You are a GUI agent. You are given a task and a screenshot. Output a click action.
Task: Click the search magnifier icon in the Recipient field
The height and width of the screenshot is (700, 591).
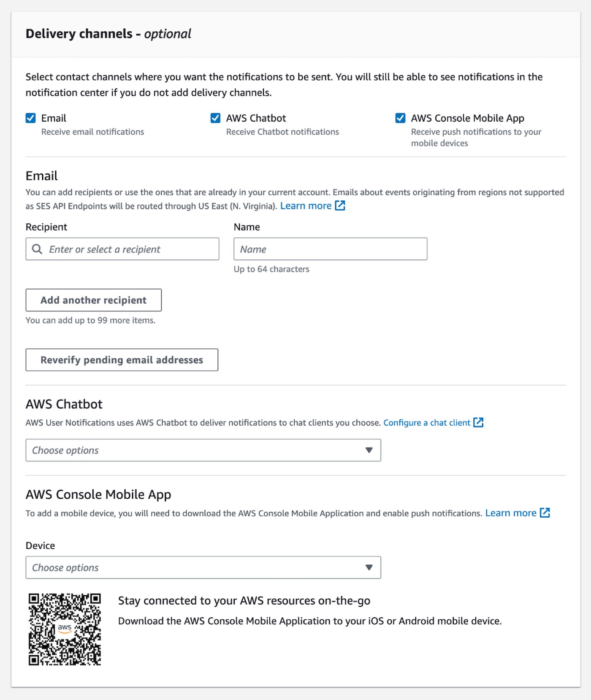[37, 249]
